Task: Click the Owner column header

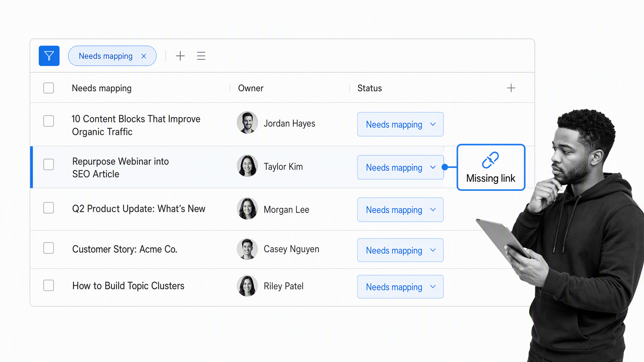Action: (251, 88)
